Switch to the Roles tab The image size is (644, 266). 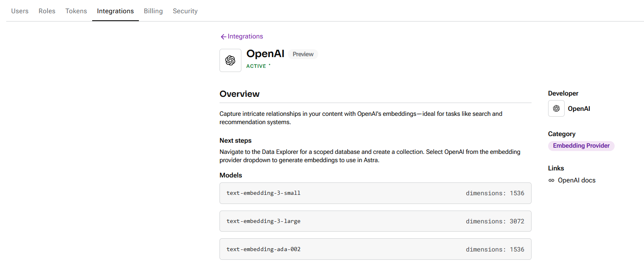[x=47, y=11]
